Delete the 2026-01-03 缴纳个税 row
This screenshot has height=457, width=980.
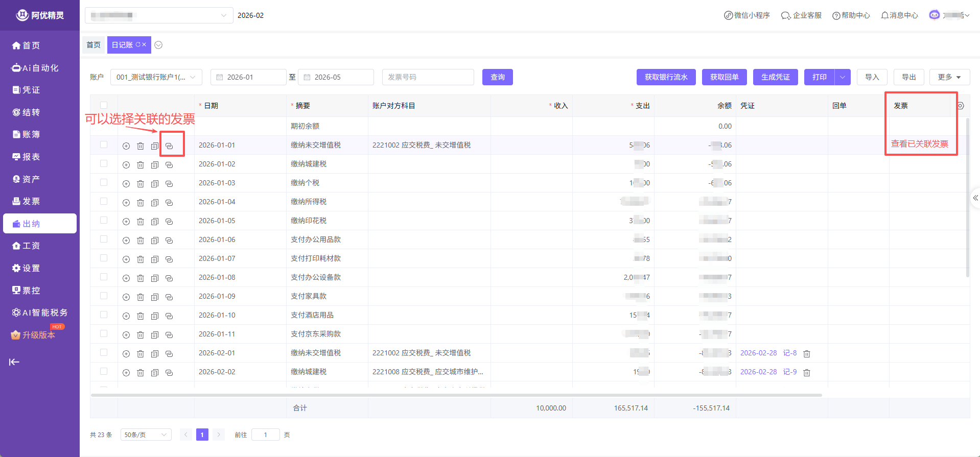tap(141, 184)
